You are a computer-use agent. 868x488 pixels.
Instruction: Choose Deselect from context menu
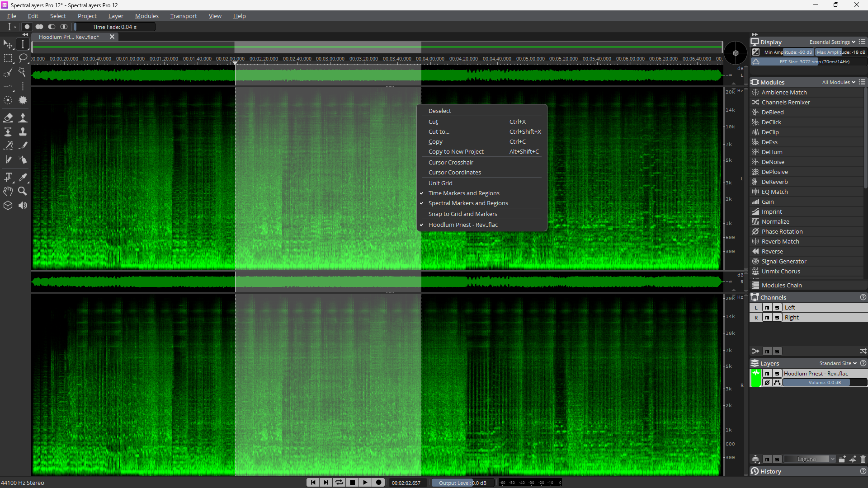tap(440, 111)
